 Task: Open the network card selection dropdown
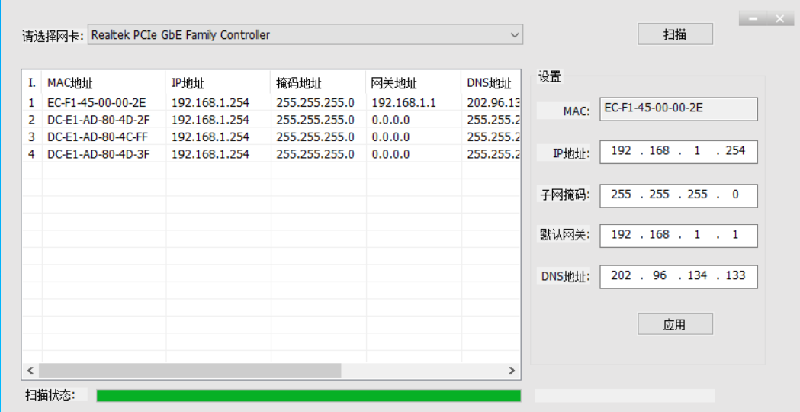(305, 35)
